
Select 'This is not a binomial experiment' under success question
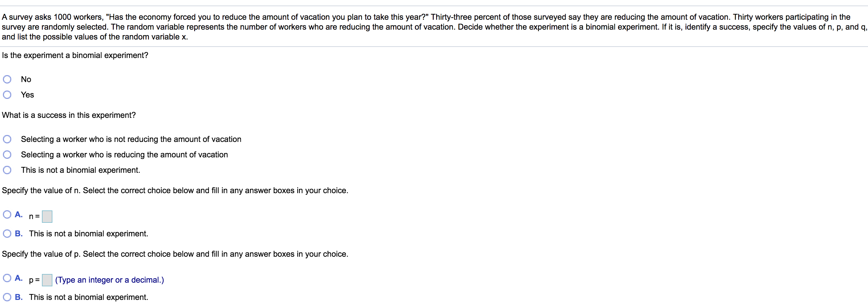7,170
